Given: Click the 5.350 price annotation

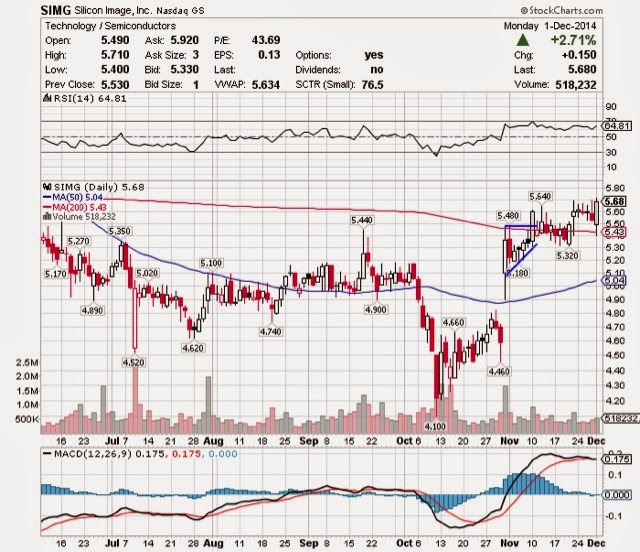Looking at the screenshot, I should [x=119, y=231].
